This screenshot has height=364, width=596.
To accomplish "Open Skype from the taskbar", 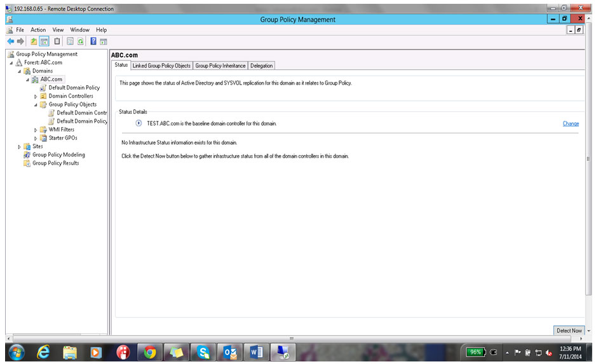I will click(x=203, y=353).
